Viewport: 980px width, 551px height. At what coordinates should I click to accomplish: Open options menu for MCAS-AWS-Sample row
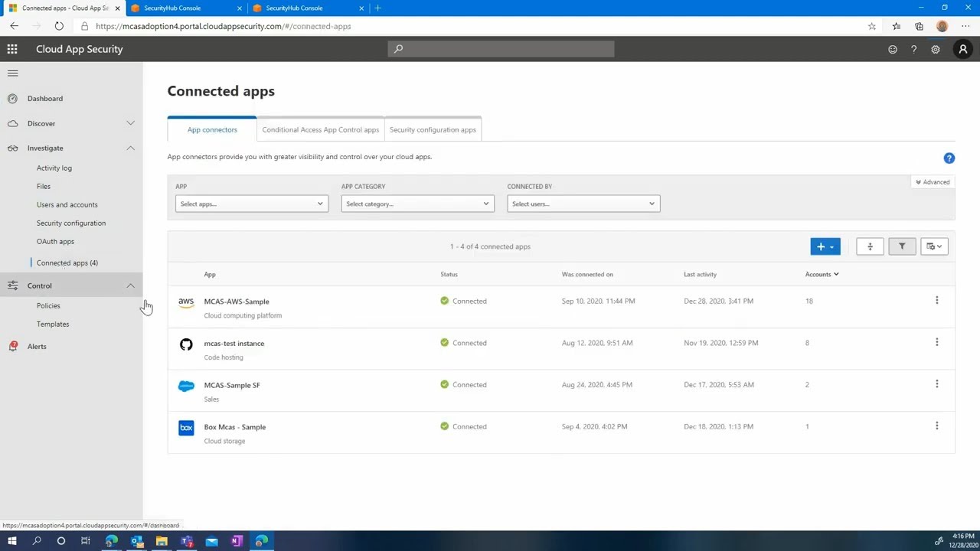936,301
